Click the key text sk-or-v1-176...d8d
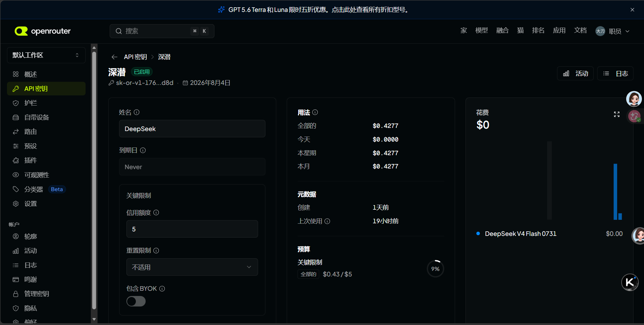 [145, 83]
